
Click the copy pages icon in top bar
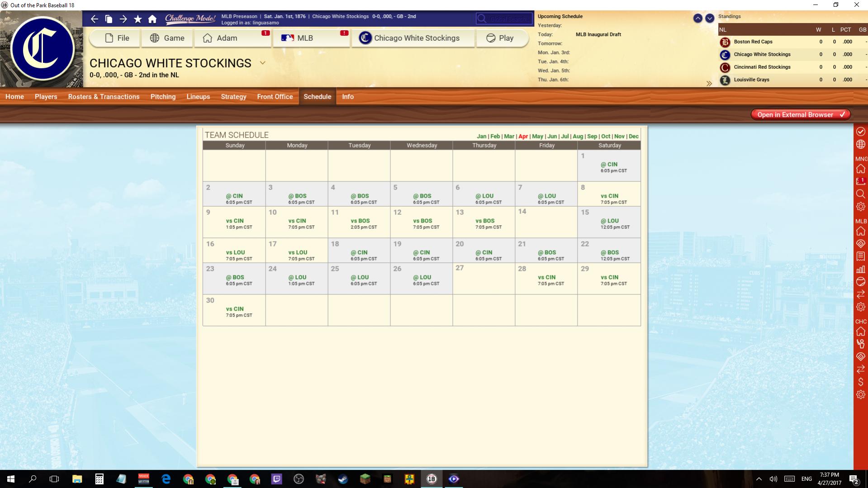click(x=109, y=19)
